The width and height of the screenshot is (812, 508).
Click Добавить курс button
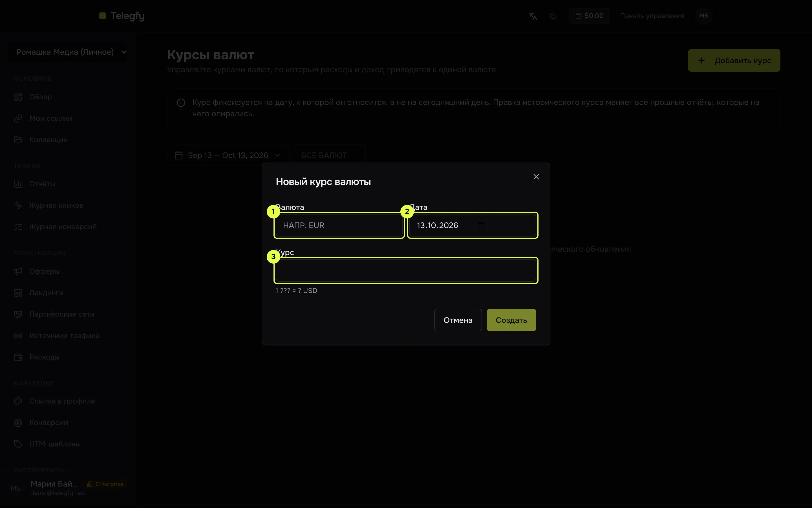tap(734, 60)
